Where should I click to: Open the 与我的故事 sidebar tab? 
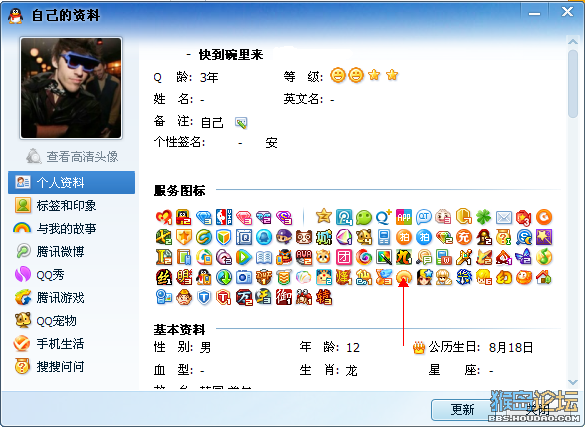pyautogui.click(x=72, y=228)
